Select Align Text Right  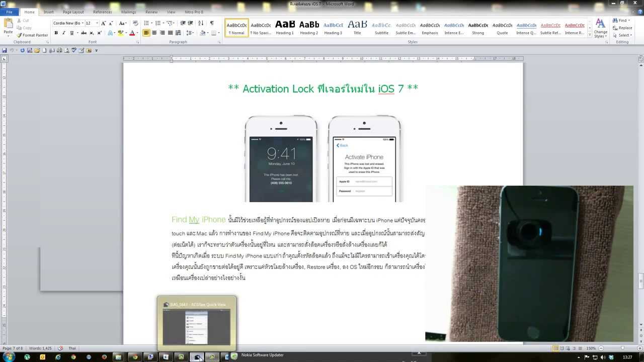[162, 33]
